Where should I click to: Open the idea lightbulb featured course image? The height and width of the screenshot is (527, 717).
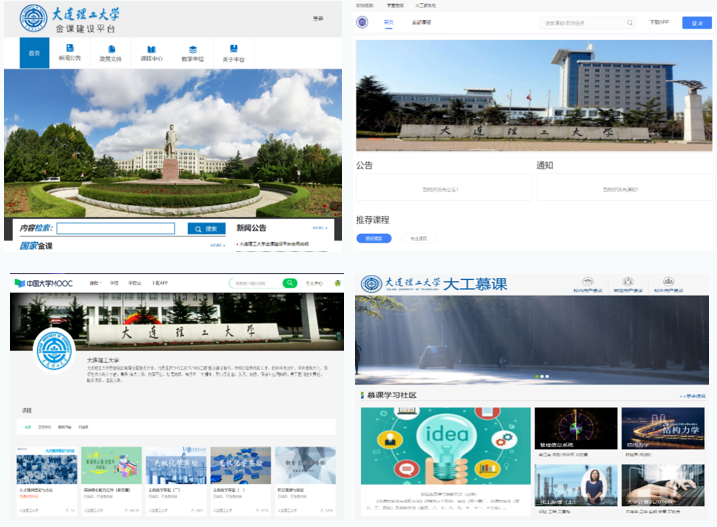pyautogui.click(x=446, y=446)
